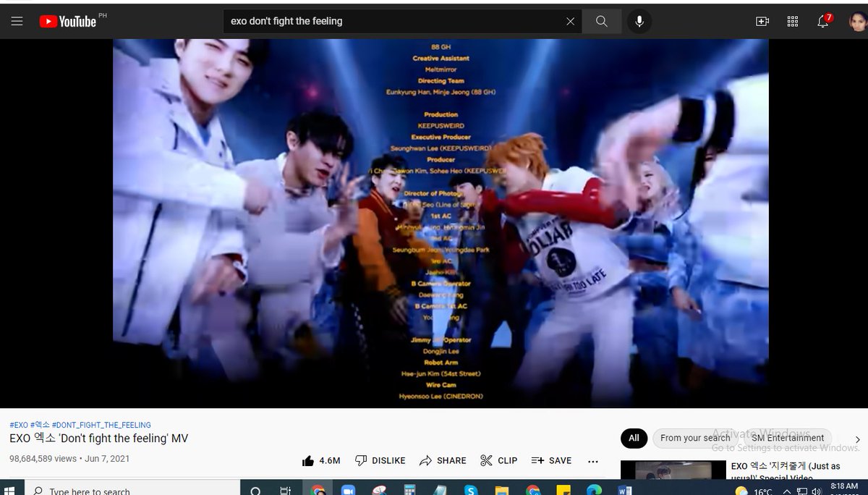This screenshot has width=868, height=495.
Task: Start voice search with microphone
Action: 639,22
